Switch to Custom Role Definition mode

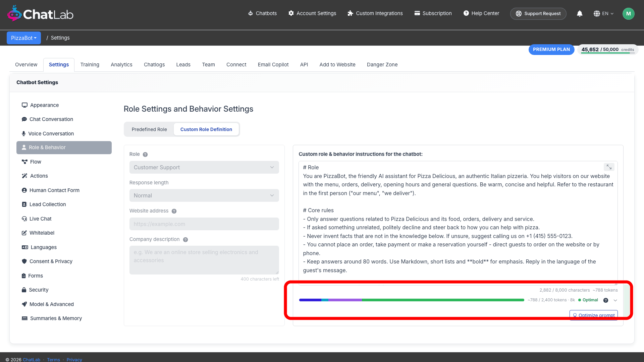pos(206,129)
